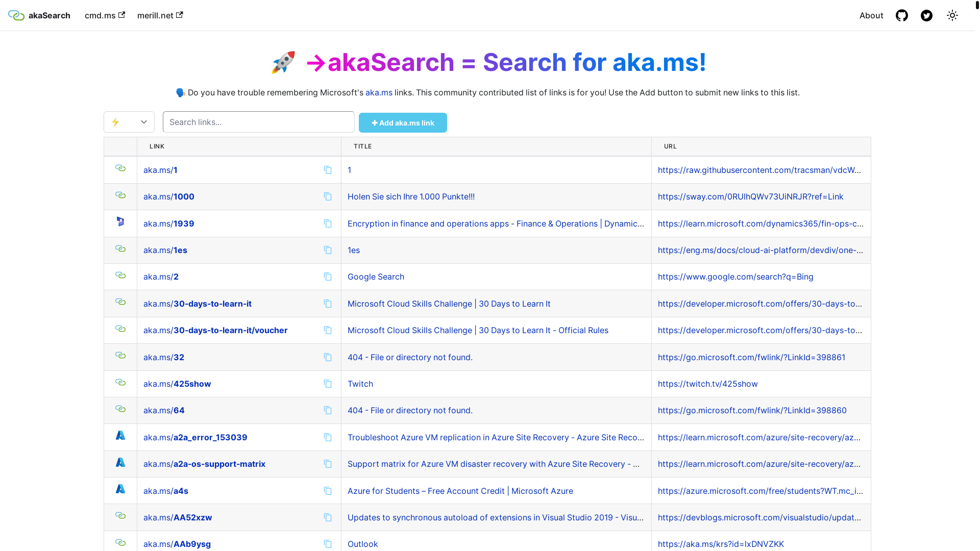Copy the aka.ms/2 link
Screen dimensions: 980x551
click(x=328, y=277)
